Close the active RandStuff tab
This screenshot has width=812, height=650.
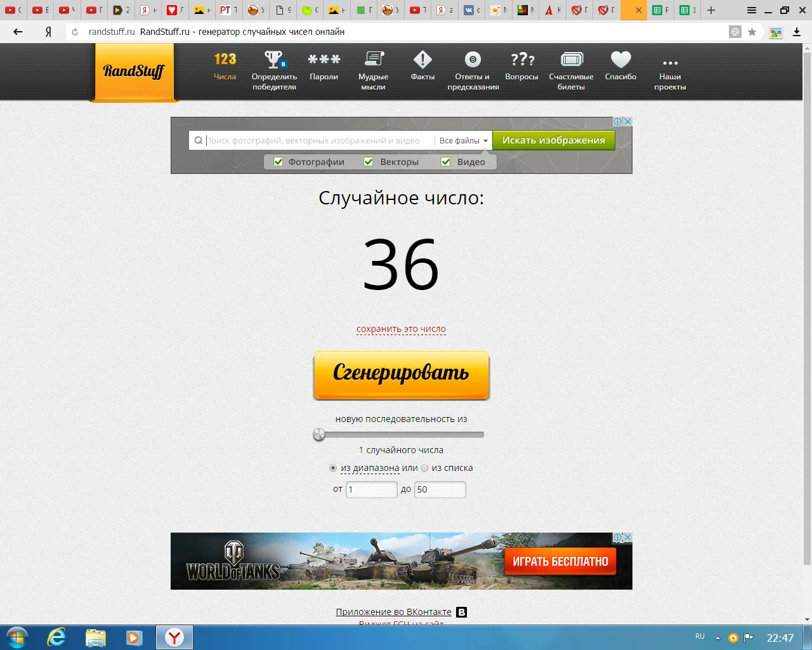[x=639, y=10]
